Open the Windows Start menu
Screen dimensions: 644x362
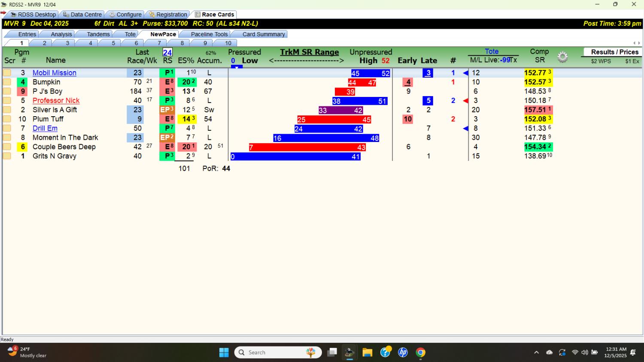point(224,353)
